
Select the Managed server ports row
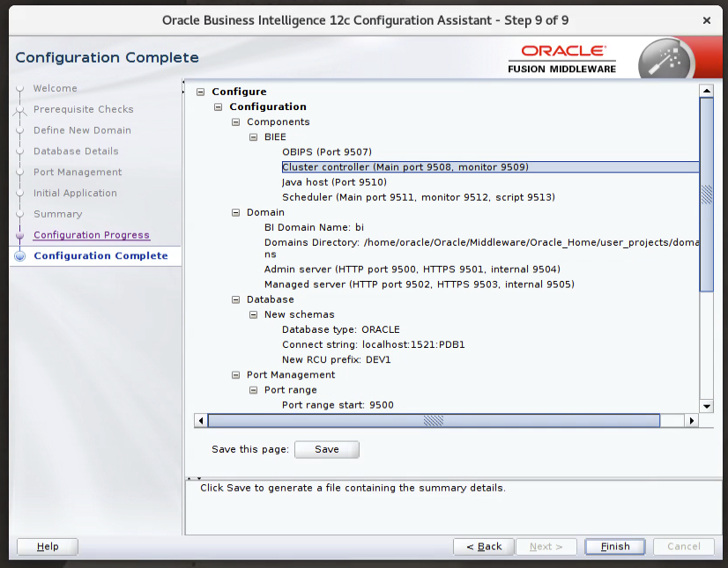click(x=420, y=284)
